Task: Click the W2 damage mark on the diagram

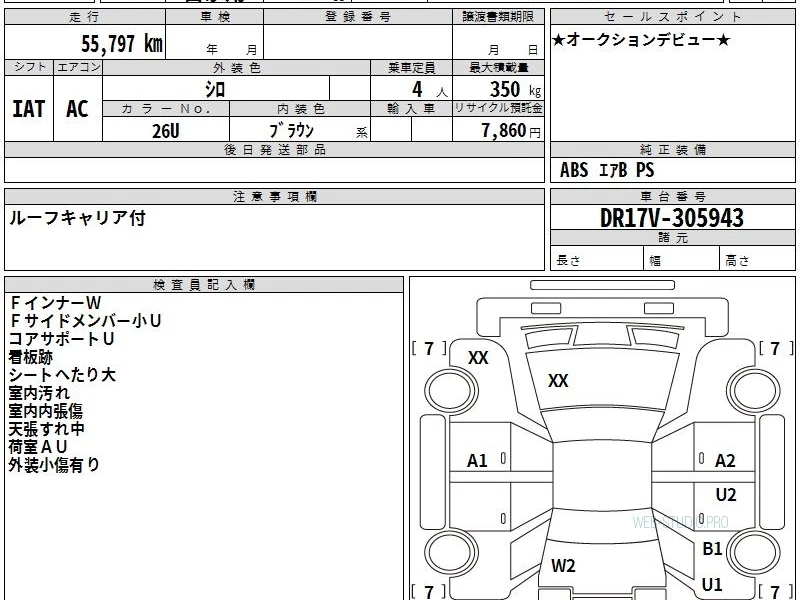Action: point(563,565)
